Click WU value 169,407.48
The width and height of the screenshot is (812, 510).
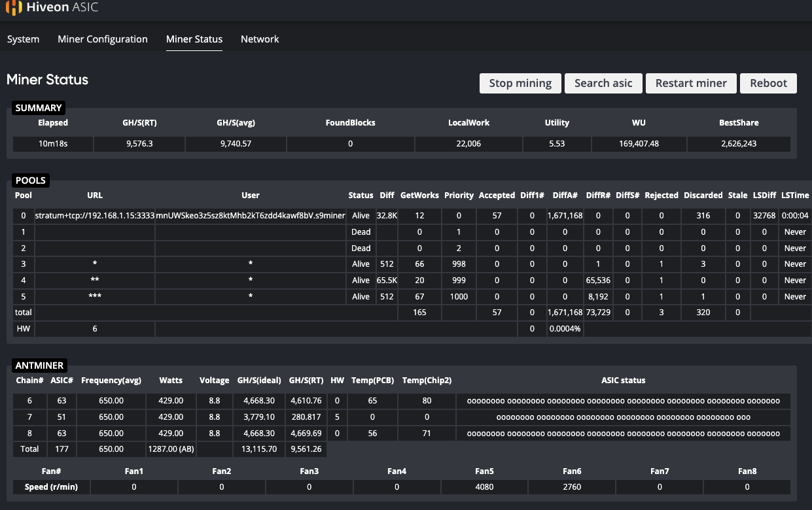pos(639,144)
